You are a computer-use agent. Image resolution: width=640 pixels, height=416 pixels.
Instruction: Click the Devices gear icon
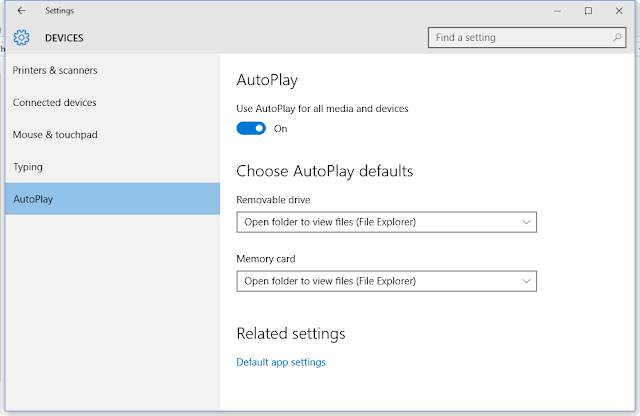[22, 38]
